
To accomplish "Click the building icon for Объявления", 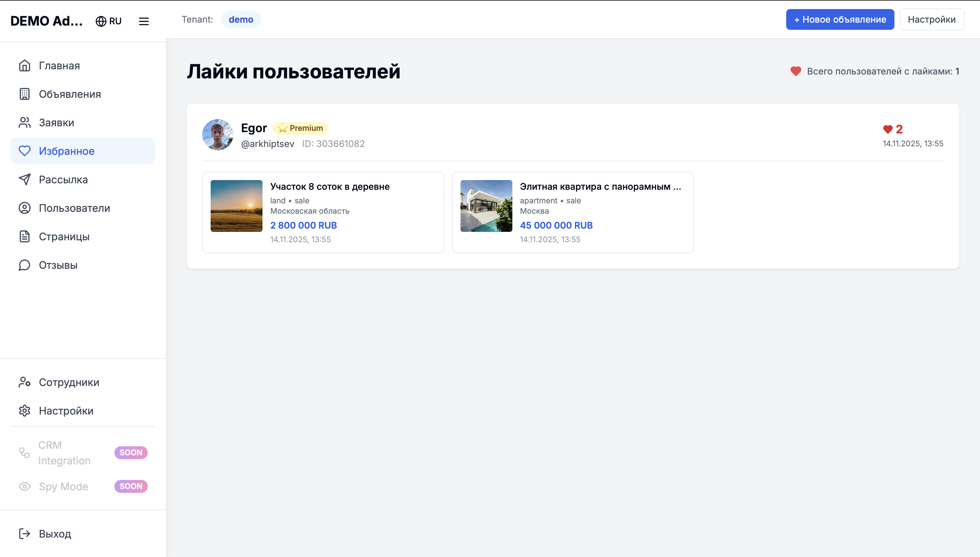I will click(x=25, y=94).
